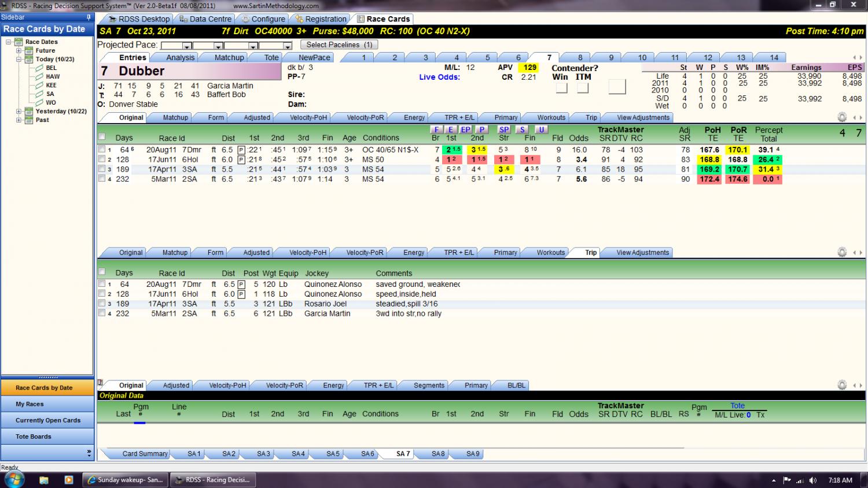The image size is (868, 488).
Task: Click the Race Dates calendar icon in tree
Action: tap(19, 42)
